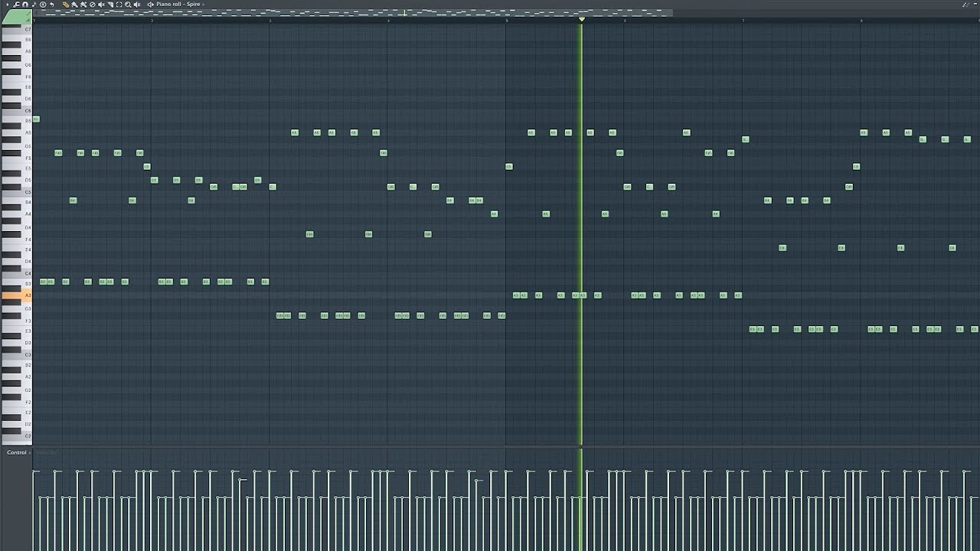This screenshot has width=980, height=551.
Task: Click the Velocity label in the control lane
Action: (46, 452)
